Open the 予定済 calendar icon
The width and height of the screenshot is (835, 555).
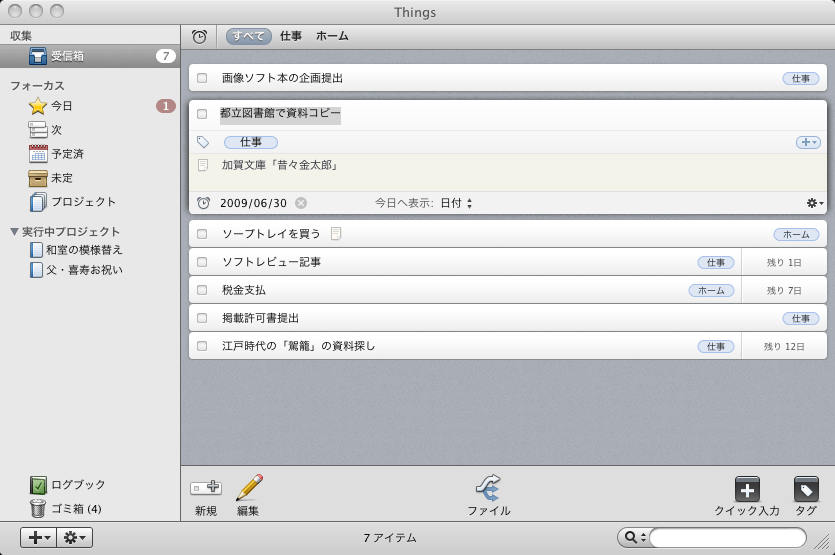click(x=38, y=154)
